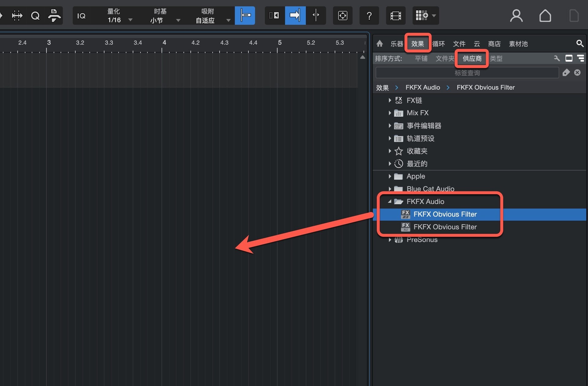Open the help question mark button

[x=369, y=16]
